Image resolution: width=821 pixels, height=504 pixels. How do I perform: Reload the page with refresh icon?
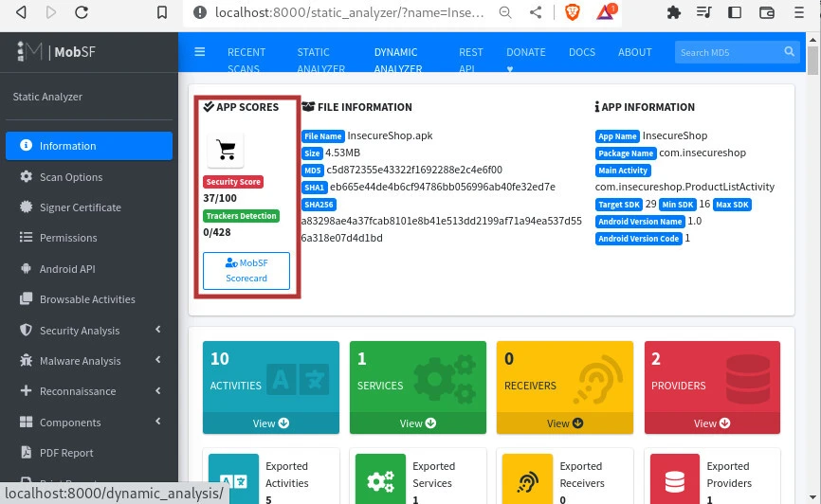82,12
